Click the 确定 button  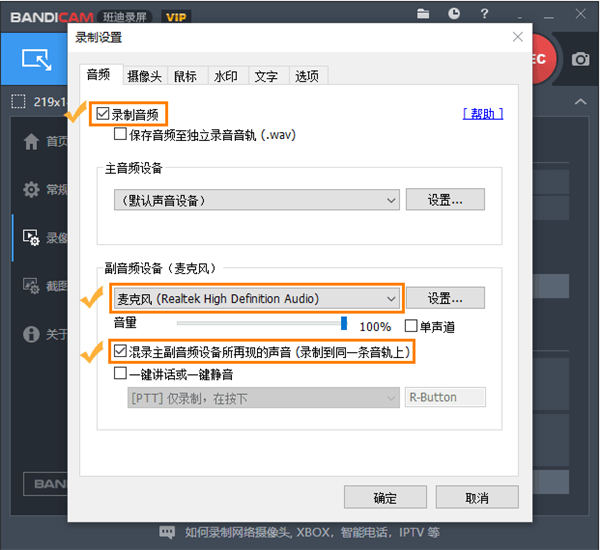tap(385, 497)
